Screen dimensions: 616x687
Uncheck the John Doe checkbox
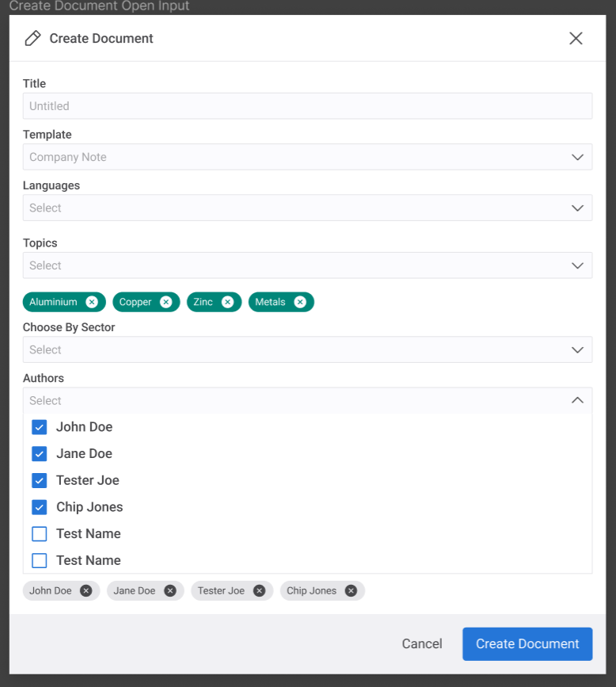pyautogui.click(x=40, y=427)
